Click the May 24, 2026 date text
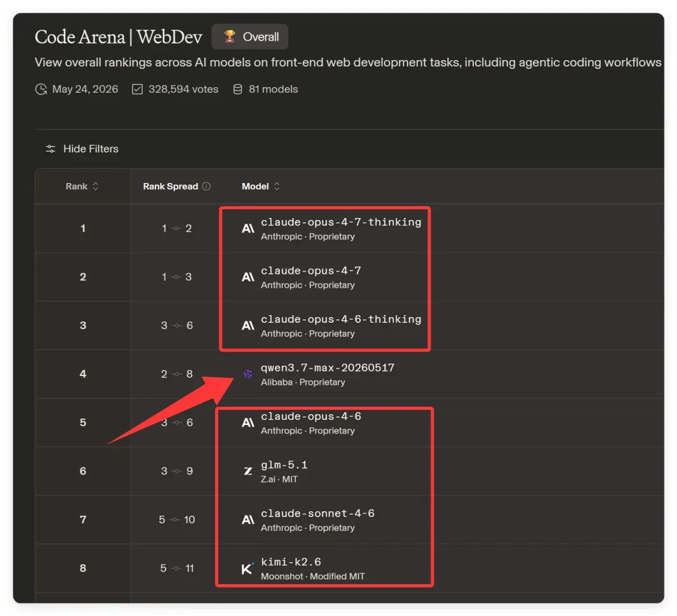This screenshot has width=677, height=616. click(x=85, y=90)
